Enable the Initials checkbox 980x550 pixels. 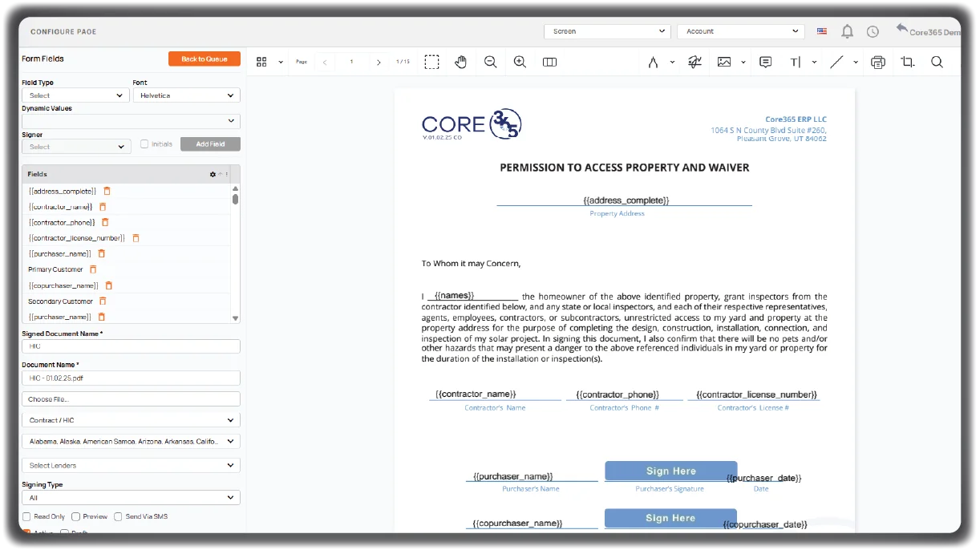tap(144, 144)
